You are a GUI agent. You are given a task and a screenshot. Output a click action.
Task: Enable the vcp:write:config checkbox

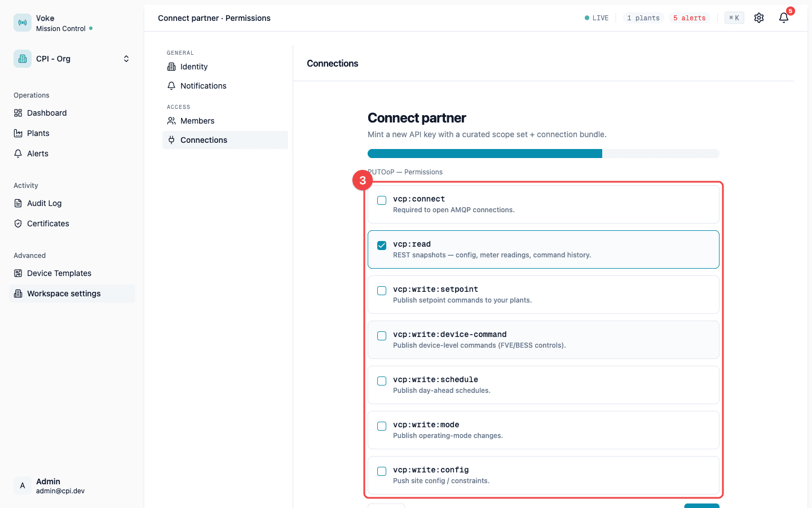point(382,471)
